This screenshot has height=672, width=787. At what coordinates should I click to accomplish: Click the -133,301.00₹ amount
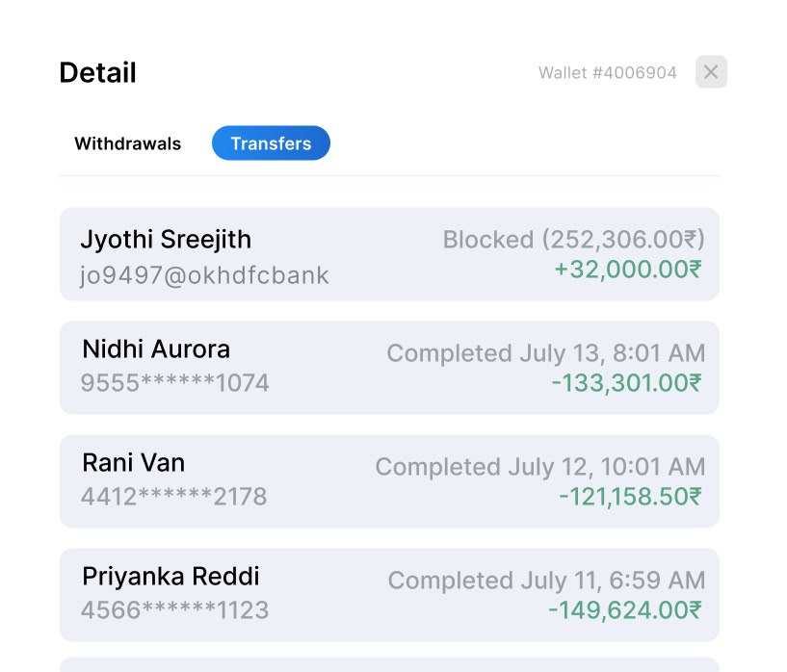[626, 383]
